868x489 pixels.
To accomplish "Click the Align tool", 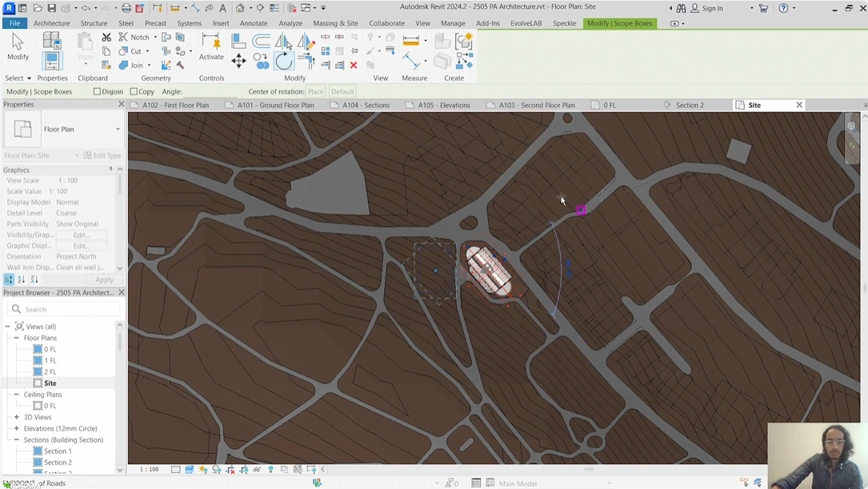I will 238,41.
